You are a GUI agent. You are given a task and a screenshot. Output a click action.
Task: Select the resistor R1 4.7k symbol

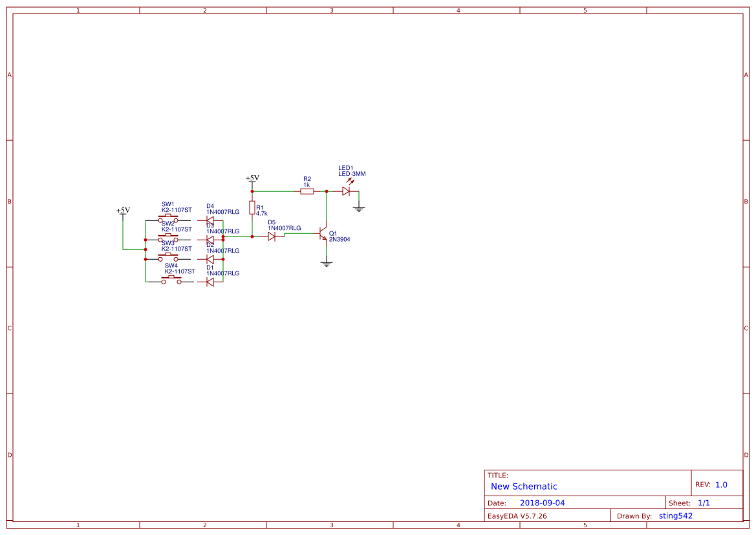pyautogui.click(x=252, y=208)
